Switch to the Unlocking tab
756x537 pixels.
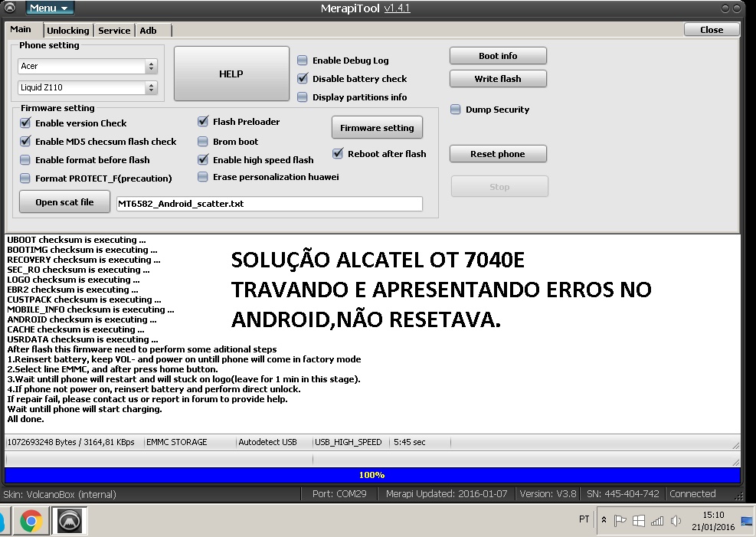point(68,31)
